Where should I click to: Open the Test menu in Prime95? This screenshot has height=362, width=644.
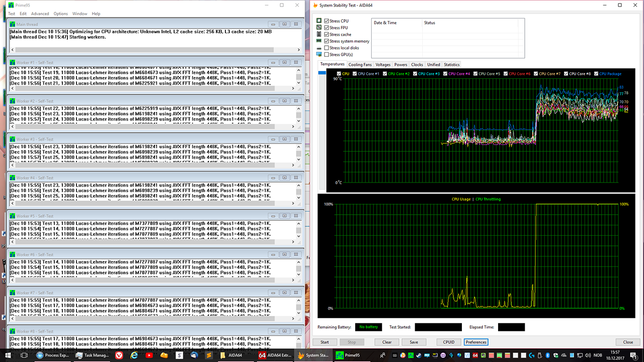(x=12, y=14)
